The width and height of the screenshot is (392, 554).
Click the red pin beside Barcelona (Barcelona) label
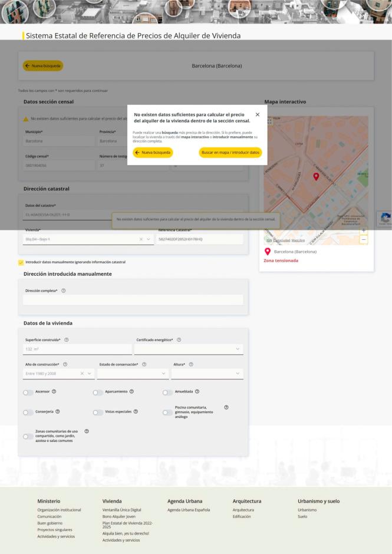[x=268, y=251]
